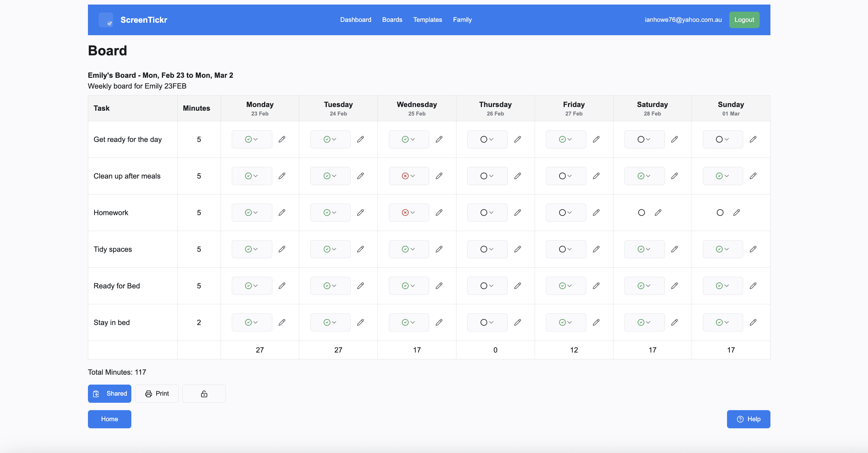
Task: Open Monday's Get ready for the day status
Action: pos(252,139)
